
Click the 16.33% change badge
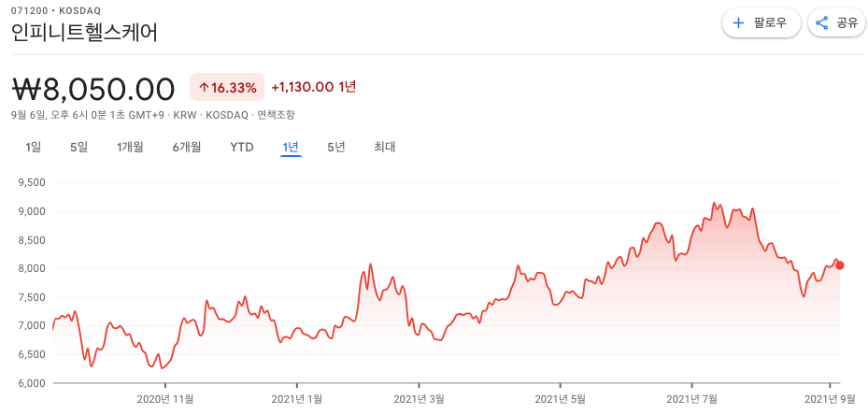pos(227,88)
